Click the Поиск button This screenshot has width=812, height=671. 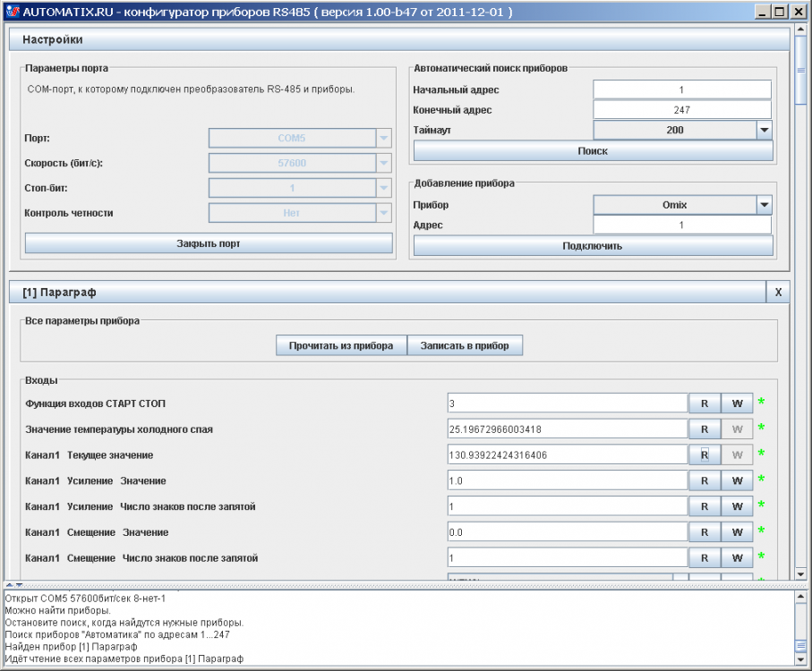593,151
